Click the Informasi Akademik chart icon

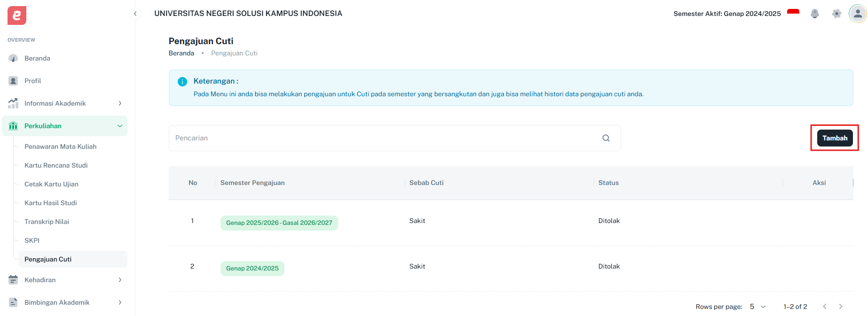[x=13, y=103]
